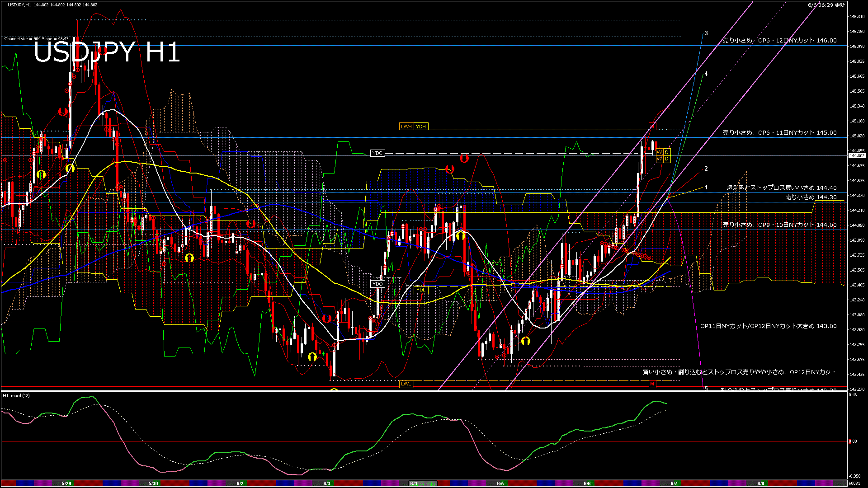The height and width of the screenshot is (488, 868).
Task: Click the LWL level label
Action: point(406,384)
